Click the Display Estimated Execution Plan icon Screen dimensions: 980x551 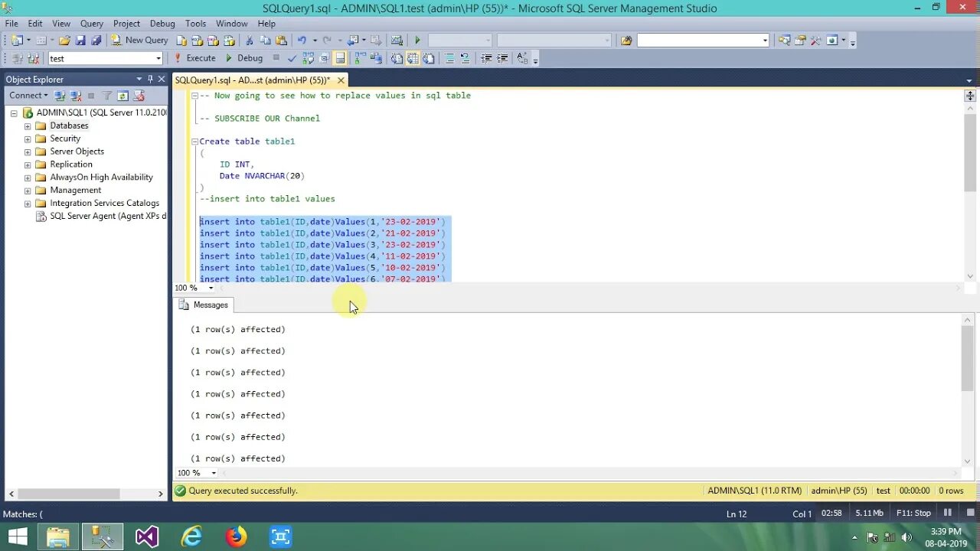pyautogui.click(x=308, y=57)
